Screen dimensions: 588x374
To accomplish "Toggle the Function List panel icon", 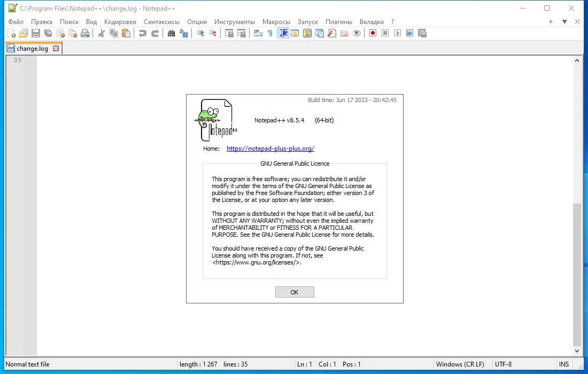I will click(332, 33).
